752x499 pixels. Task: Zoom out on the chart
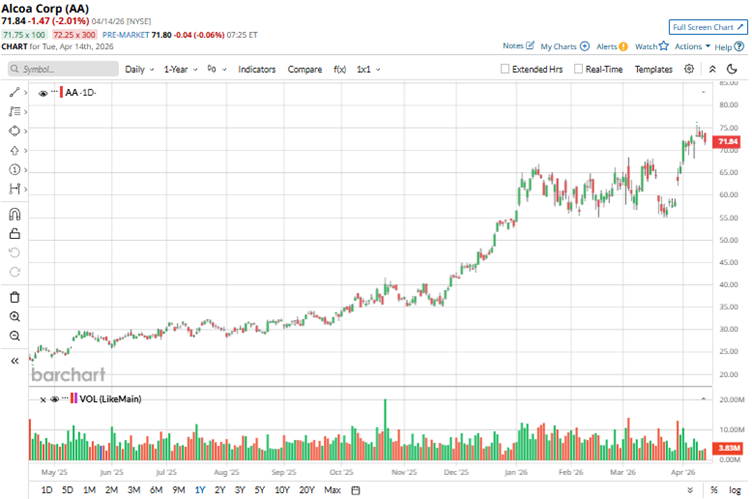tap(14, 336)
